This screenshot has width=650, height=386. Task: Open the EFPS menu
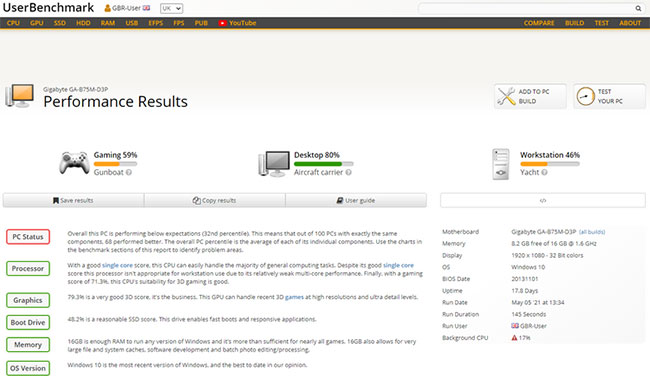coord(156,23)
